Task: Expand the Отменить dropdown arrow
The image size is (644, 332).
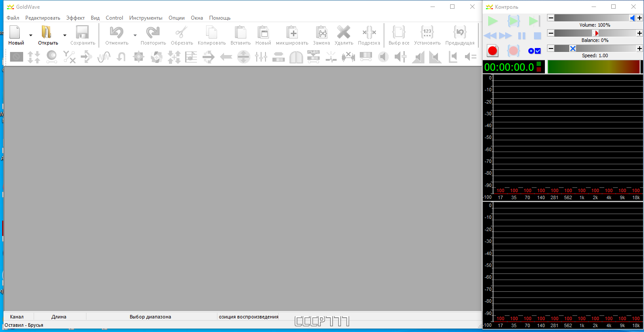Action: [135, 35]
